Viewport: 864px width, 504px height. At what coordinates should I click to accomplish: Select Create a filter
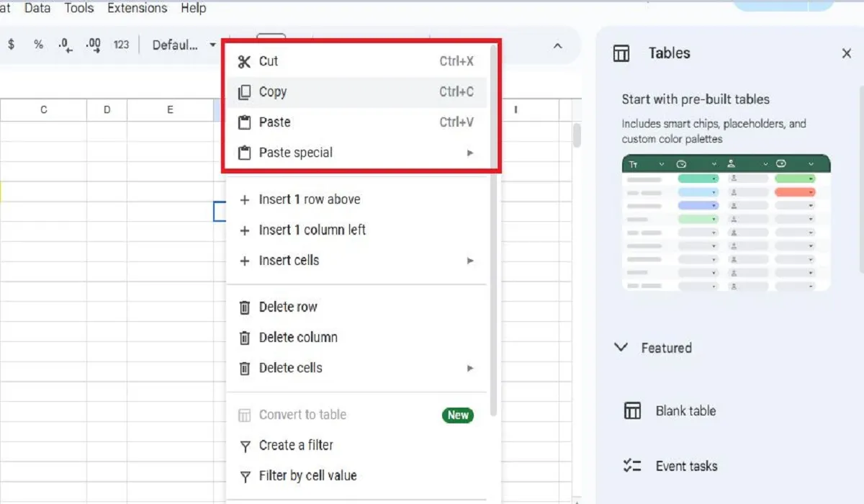click(295, 445)
